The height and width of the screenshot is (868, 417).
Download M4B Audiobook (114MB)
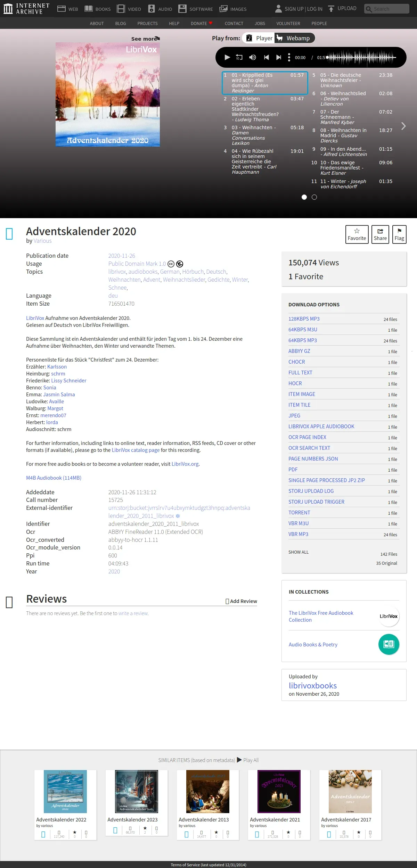(54, 478)
